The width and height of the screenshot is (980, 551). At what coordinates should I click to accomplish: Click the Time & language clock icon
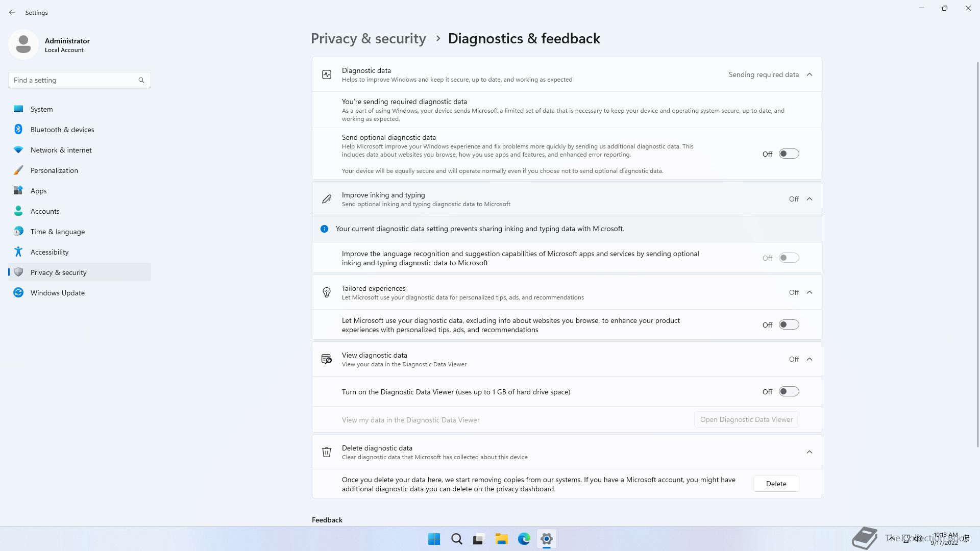pyautogui.click(x=18, y=232)
